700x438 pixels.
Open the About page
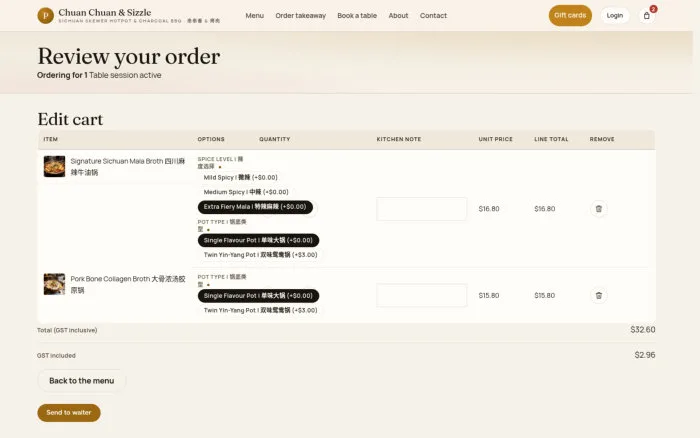[x=398, y=16]
